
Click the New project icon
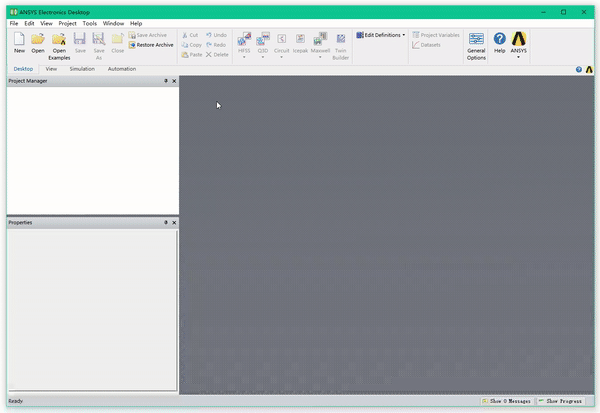point(19,39)
